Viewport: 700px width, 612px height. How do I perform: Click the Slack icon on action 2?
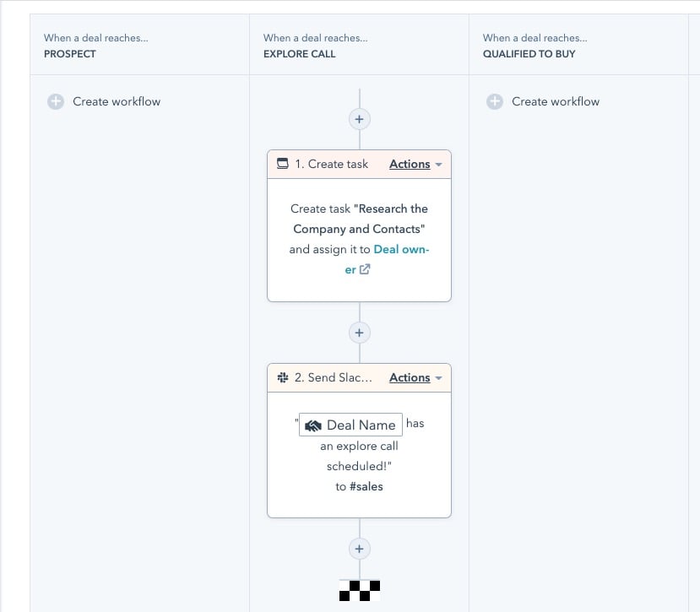281,377
